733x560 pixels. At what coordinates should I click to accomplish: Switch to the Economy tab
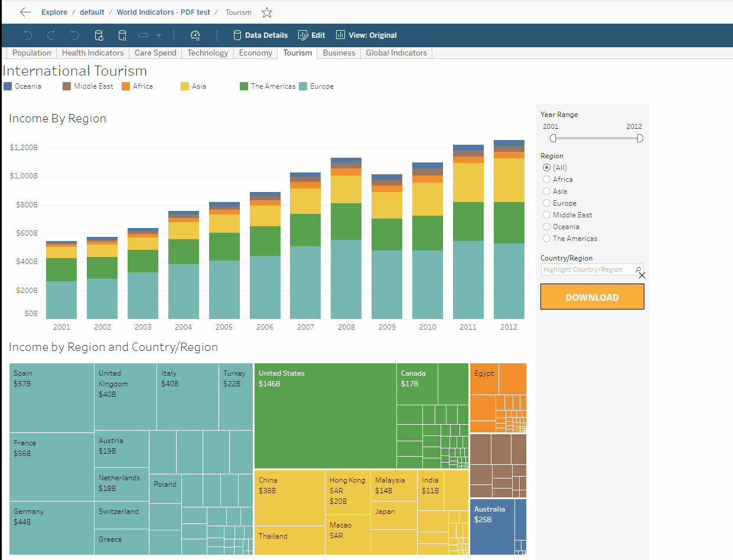tap(255, 53)
